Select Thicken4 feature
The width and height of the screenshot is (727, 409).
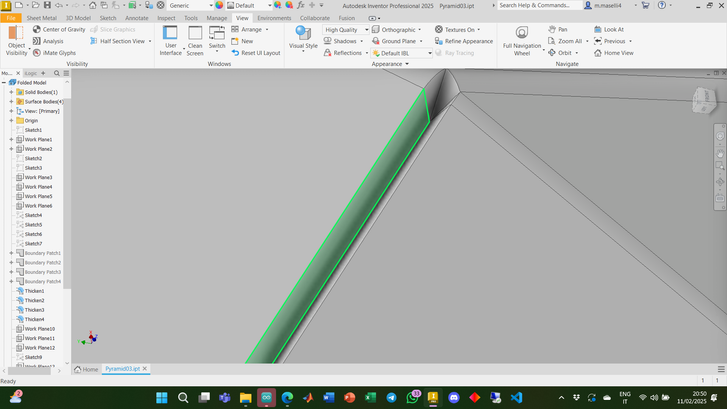coord(34,319)
